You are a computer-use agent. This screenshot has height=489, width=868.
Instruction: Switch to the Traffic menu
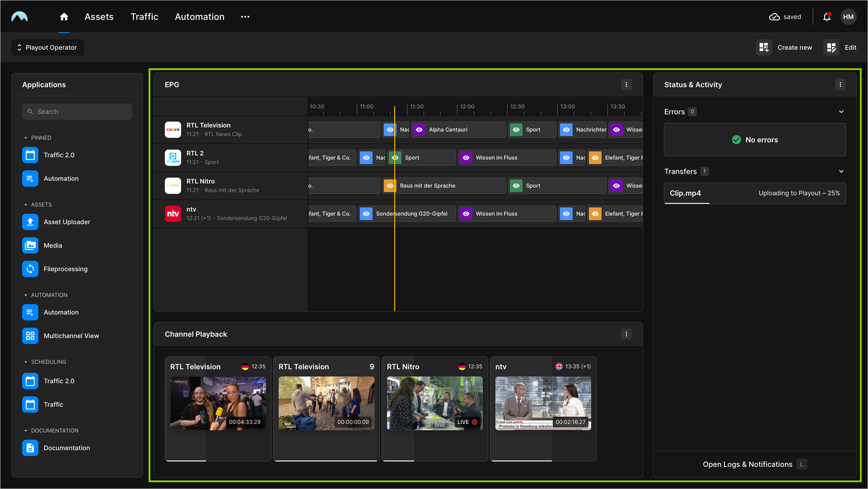click(144, 17)
